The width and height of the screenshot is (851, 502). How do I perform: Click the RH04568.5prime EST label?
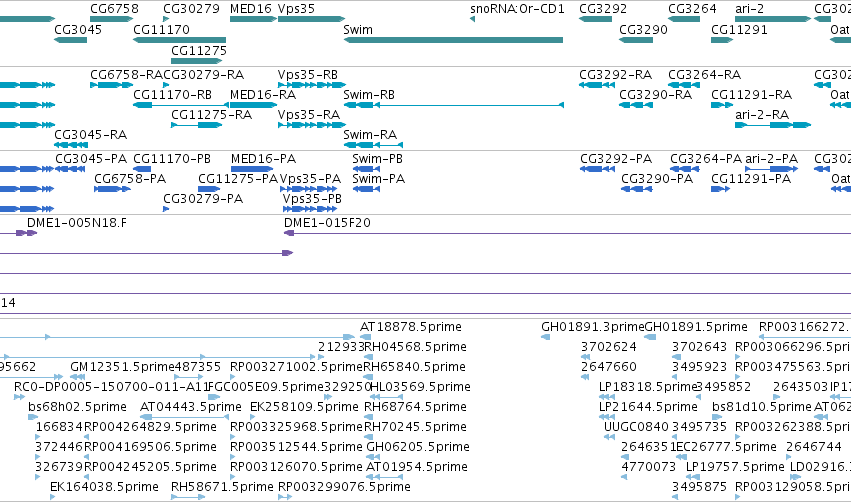415,346
